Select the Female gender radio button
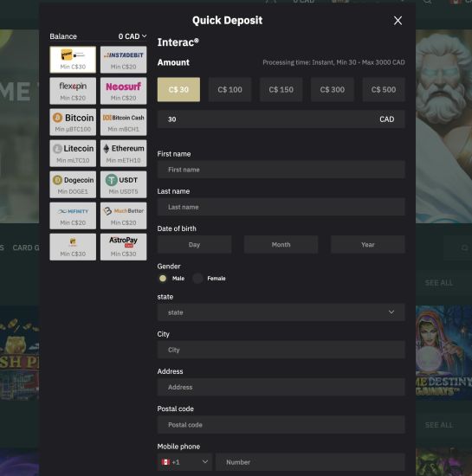This screenshot has height=476, width=472. coord(197,279)
